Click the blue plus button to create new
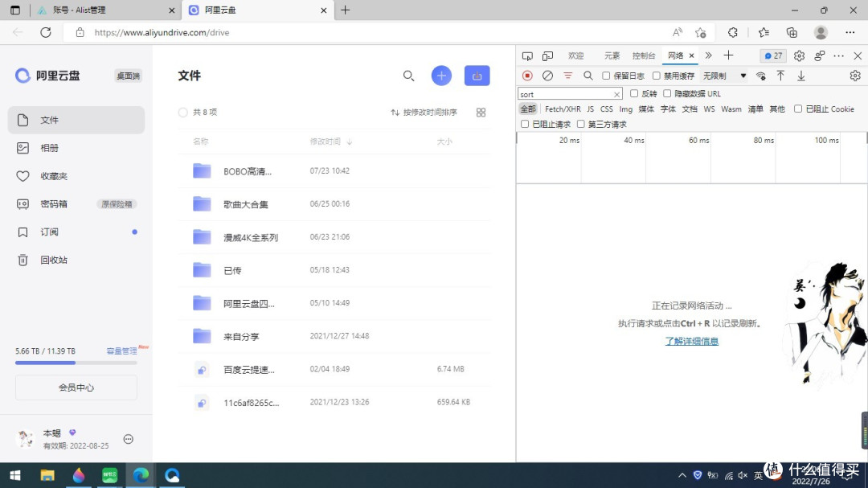 coord(441,75)
